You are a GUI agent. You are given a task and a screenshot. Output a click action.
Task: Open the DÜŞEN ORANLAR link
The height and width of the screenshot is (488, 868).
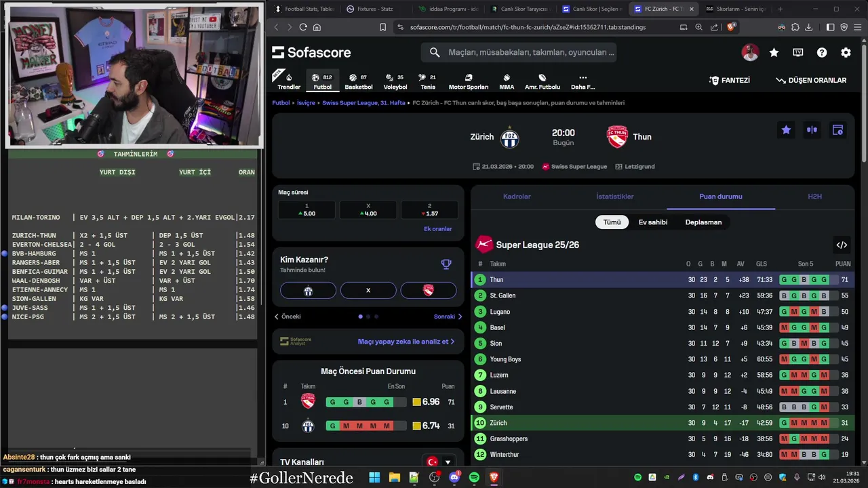tap(811, 80)
